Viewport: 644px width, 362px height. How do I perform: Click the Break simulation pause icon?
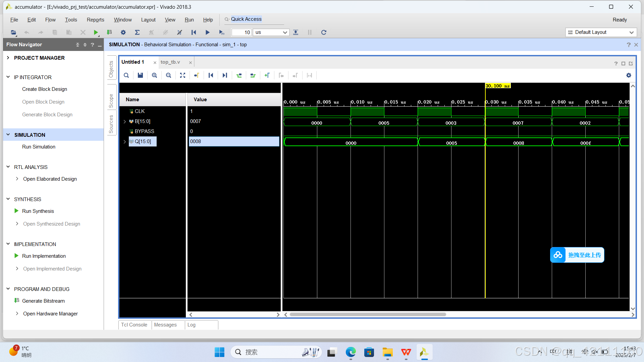tap(310, 32)
